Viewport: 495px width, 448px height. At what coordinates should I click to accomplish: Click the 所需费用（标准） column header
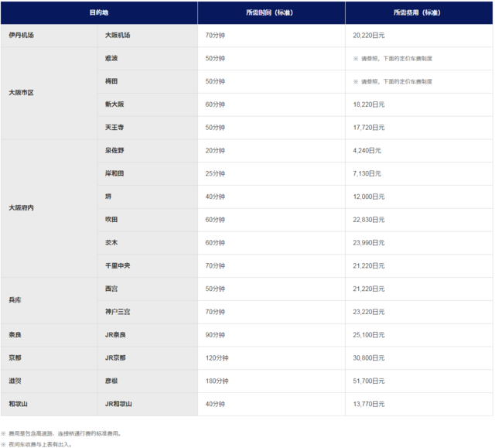418,12
